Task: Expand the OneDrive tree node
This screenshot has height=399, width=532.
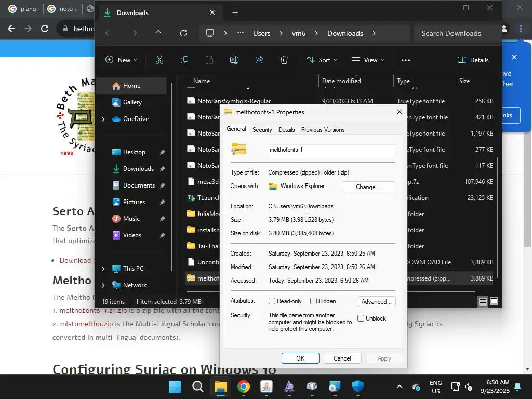Action: coord(103,119)
